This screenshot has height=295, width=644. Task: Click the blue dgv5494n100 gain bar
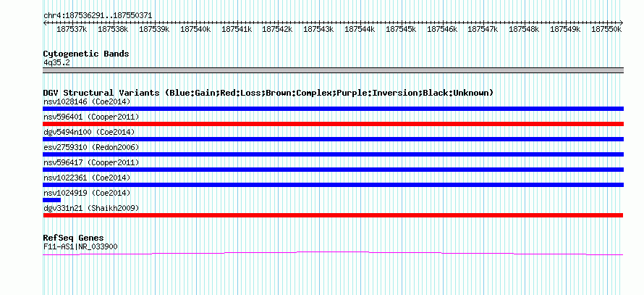coord(333,139)
